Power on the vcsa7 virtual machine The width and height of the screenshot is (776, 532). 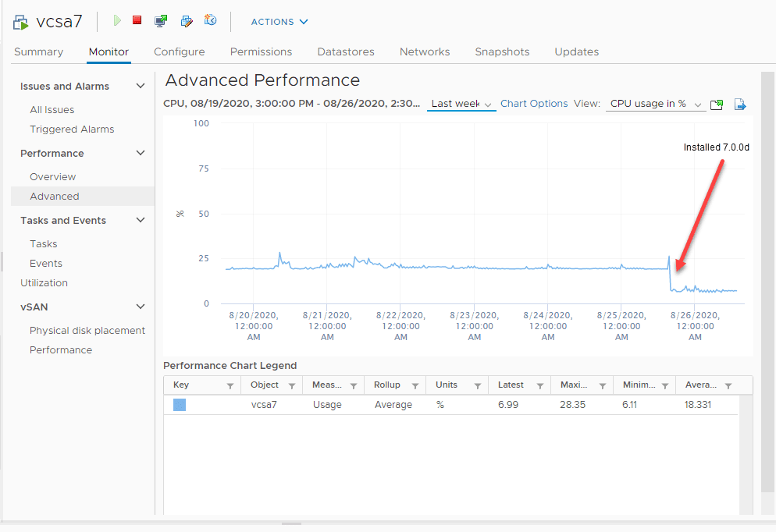(116, 20)
